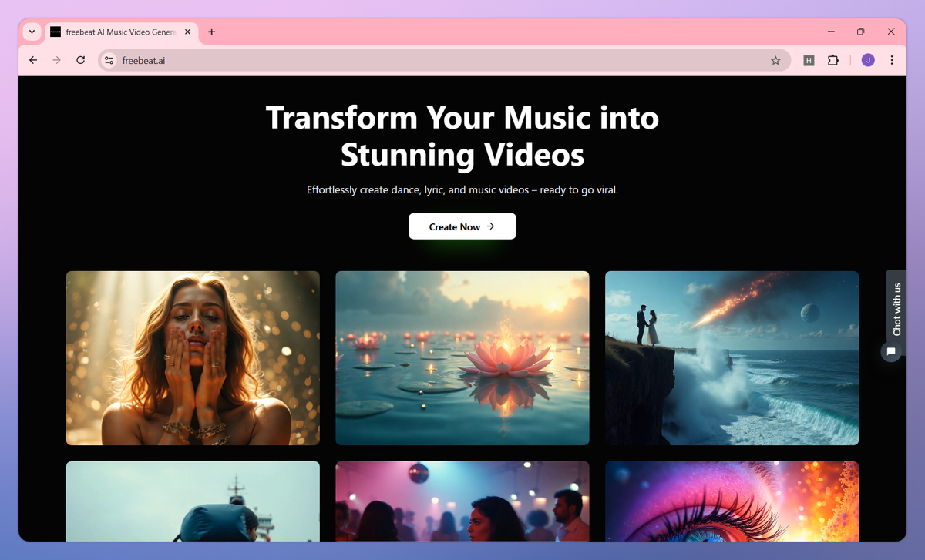Open the Chrome three-dot menu
The height and width of the screenshot is (560, 925).
tap(892, 60)
